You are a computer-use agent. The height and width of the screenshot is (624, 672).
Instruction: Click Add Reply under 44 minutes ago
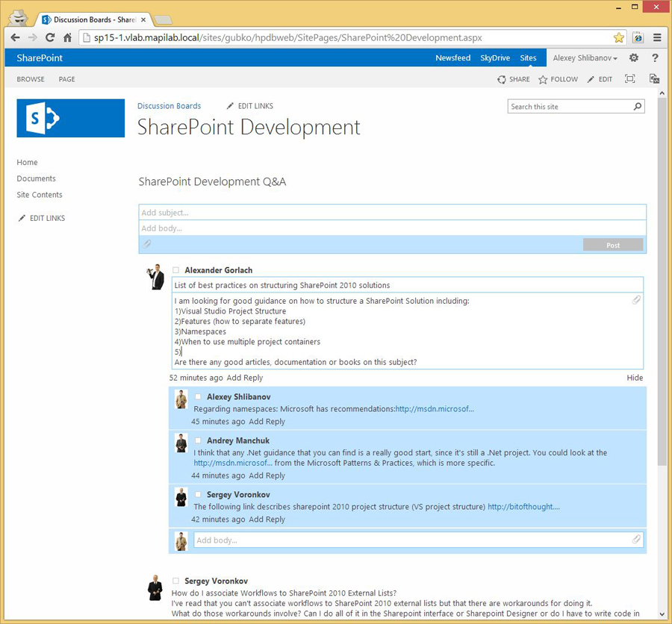tap(267, 475)
